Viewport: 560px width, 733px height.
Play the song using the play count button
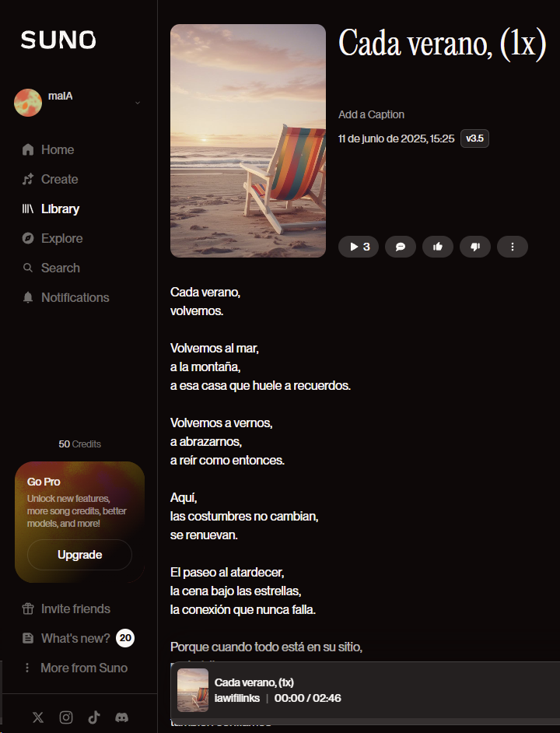click(x=359, y=247)
